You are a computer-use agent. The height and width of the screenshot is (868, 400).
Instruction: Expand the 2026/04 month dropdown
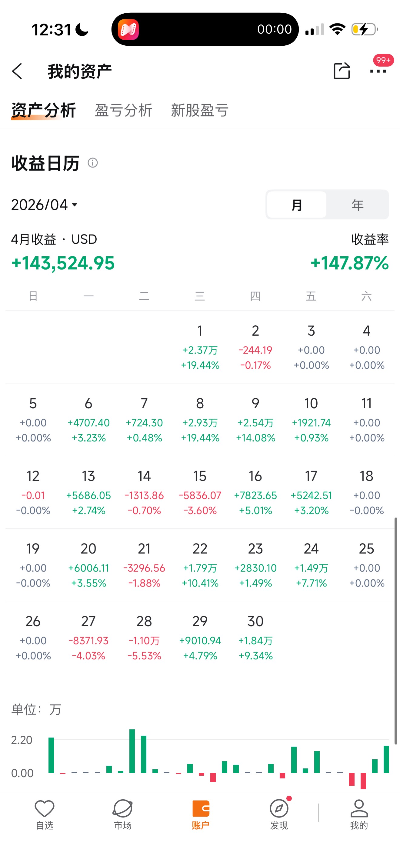point(44,205)
